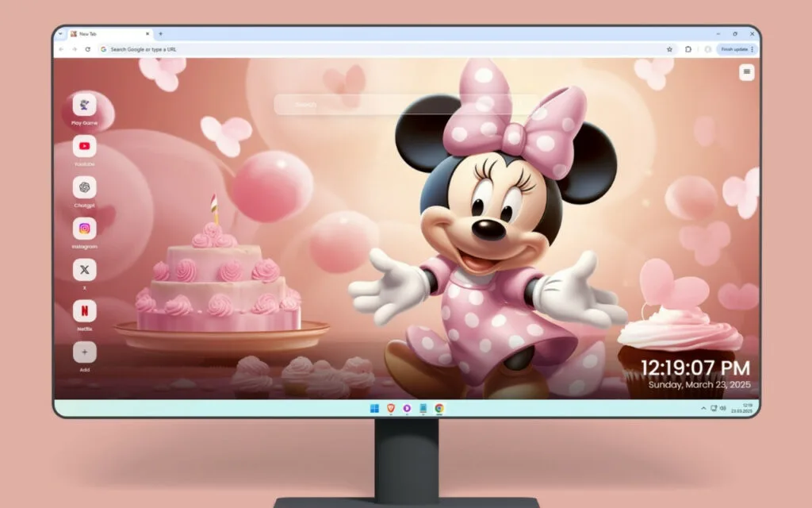Viewport: 812px width, 508px height.
Task: Open the Netflix shortcut
Action: click(x=84, y=311)
